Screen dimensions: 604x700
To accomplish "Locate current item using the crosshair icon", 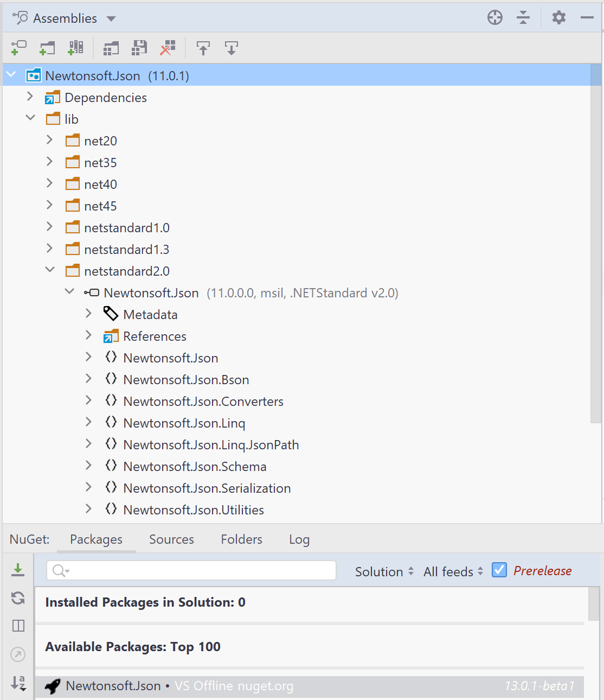I will click(494, 17).
